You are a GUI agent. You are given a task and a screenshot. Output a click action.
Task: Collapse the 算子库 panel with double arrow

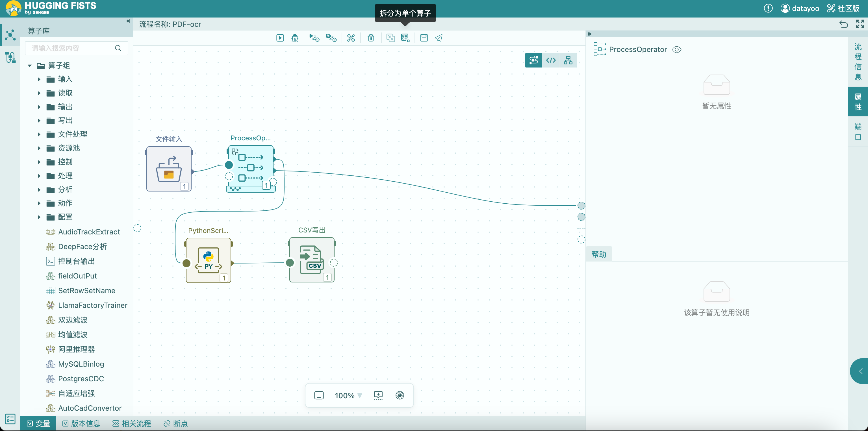(x=128, y=21)
